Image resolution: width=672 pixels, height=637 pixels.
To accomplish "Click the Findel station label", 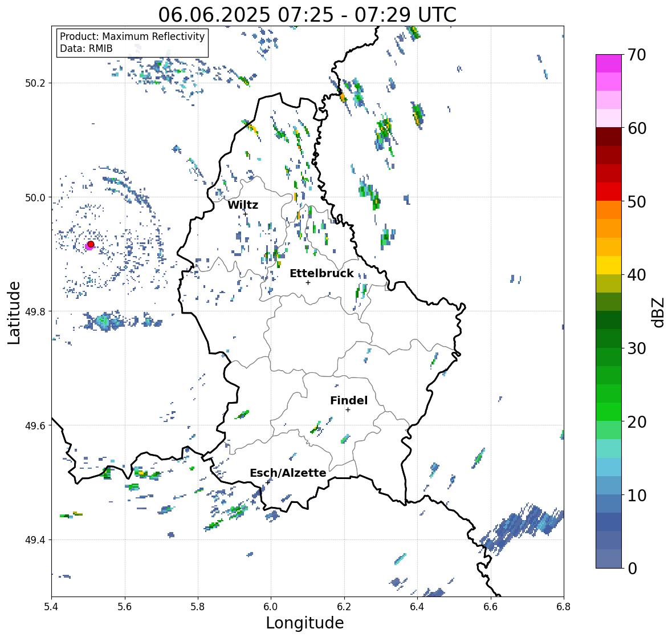I will pyautogui.click(x=348, y=400).
